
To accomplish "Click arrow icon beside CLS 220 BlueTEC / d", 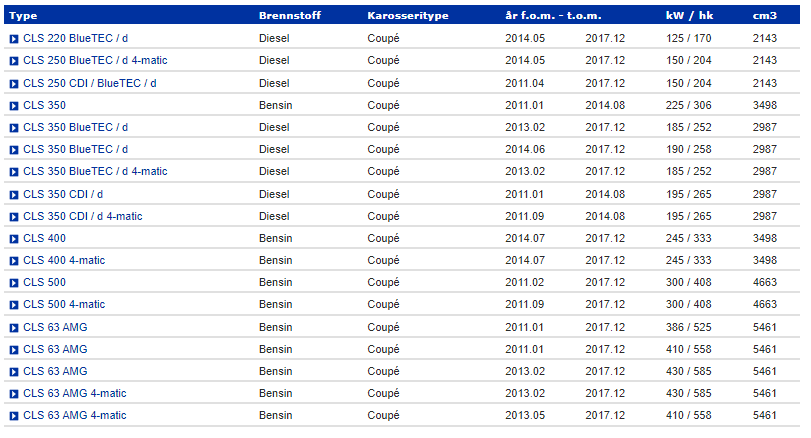I will (14, 39).
